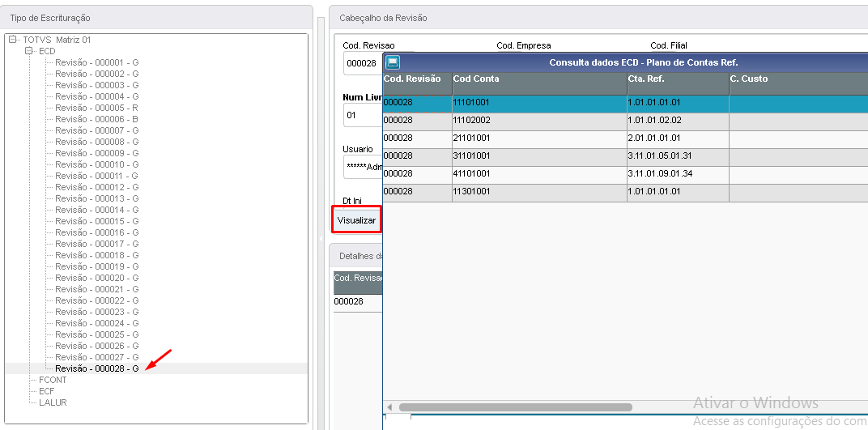Image resolution: width=868 pixels, height=430 pixels.
Task: Select Revisão - 000024 - G
Action: 97,323
